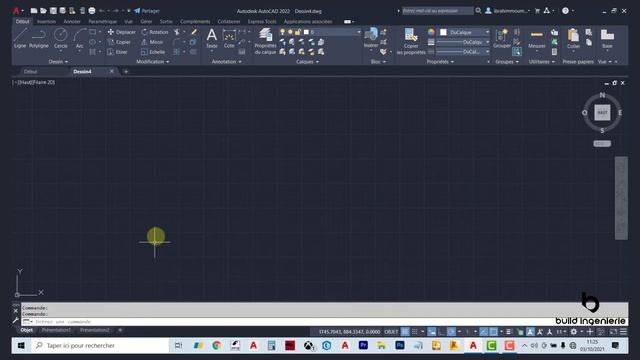
Task: Toggle layer lock padlock icon
Action: pyautogui.click(x=298, y=32)
